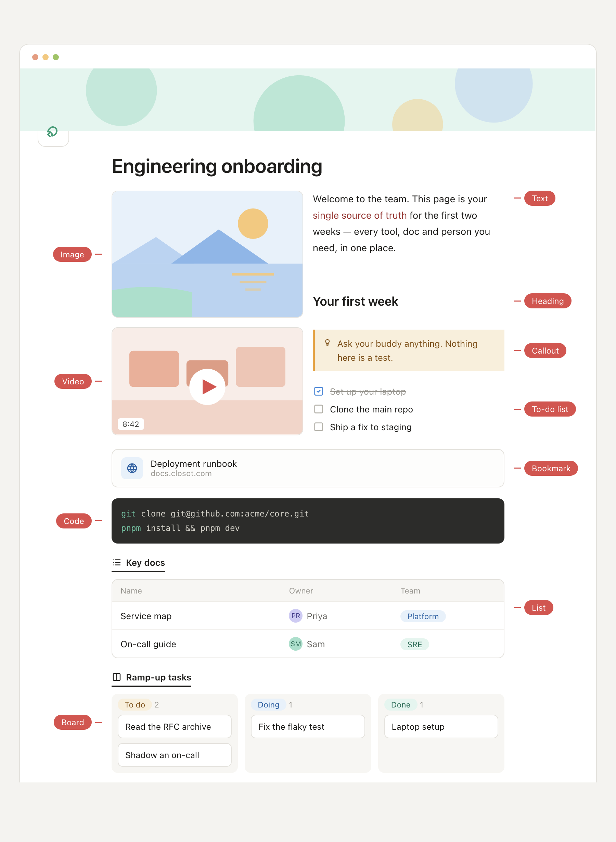
Task: Click Sam's SM avatar
Action: point(296,644)
